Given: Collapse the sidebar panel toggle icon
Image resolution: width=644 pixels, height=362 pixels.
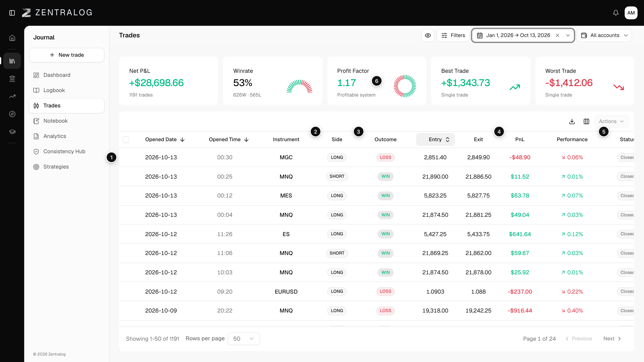Looking at the screenshot, I should [12, 13].
